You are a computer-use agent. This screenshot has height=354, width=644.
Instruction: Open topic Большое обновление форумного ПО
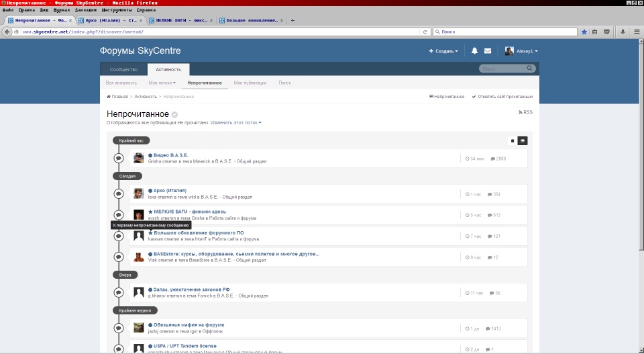click(x=199, y=232)
